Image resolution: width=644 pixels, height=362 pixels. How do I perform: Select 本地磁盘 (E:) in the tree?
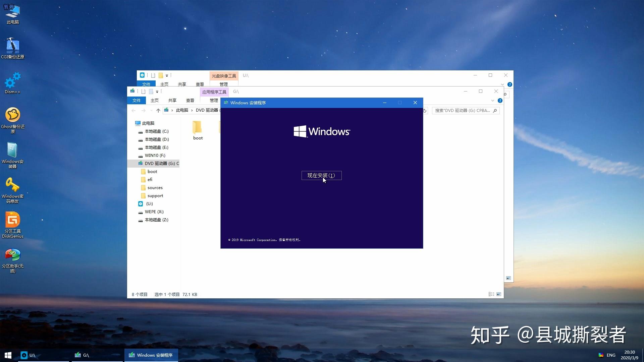point(157,147)
